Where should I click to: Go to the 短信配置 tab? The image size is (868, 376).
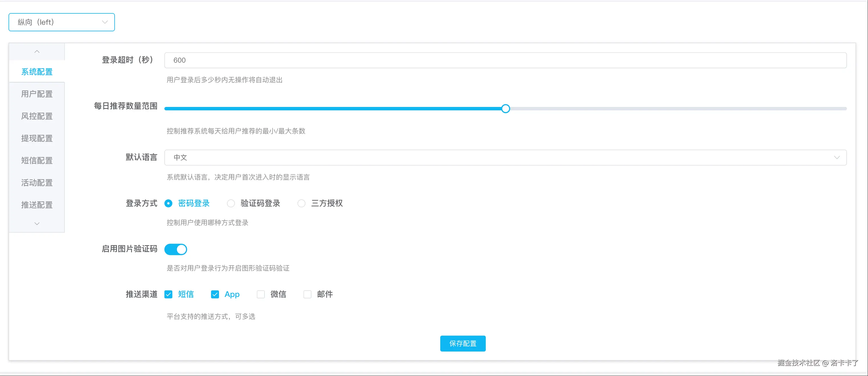coord(37,161)
